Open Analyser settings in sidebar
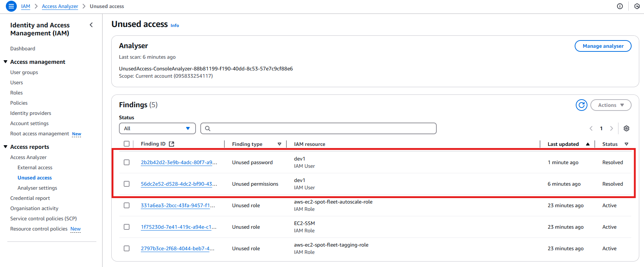644x267 pixels. (37, 188)
